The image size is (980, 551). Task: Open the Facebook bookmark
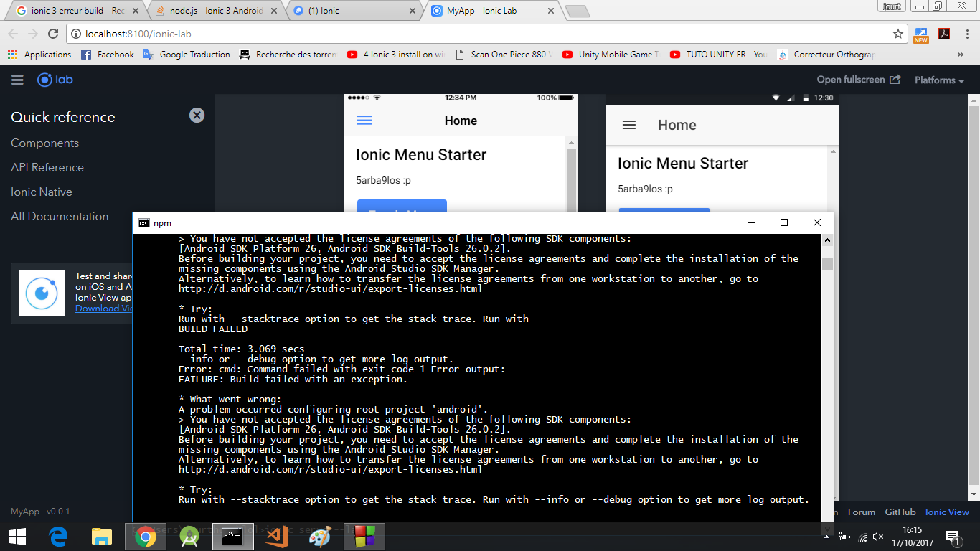click(108, 55)
